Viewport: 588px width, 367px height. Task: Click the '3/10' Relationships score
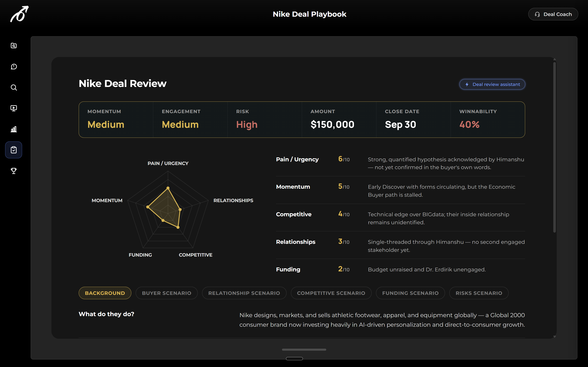coord(344,241)
